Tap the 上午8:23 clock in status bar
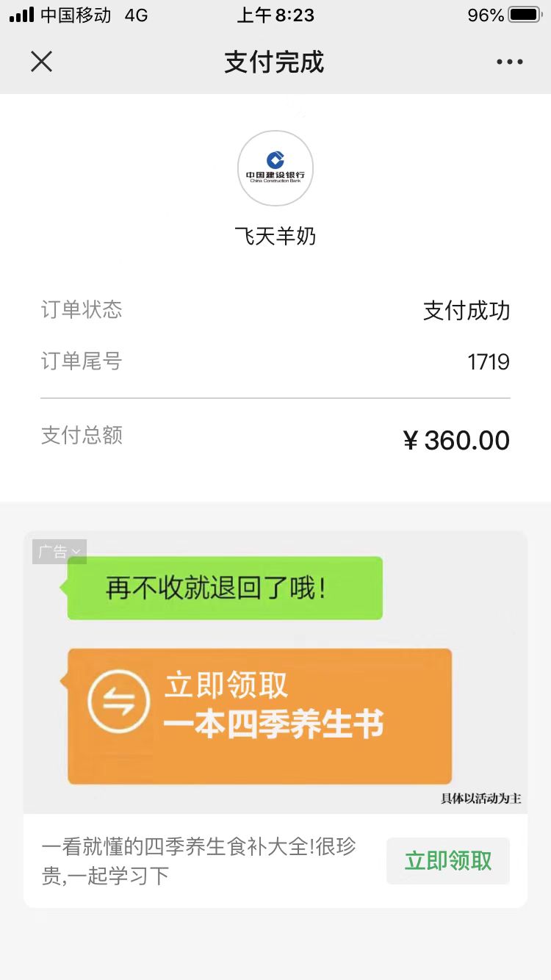 [275, 15]
